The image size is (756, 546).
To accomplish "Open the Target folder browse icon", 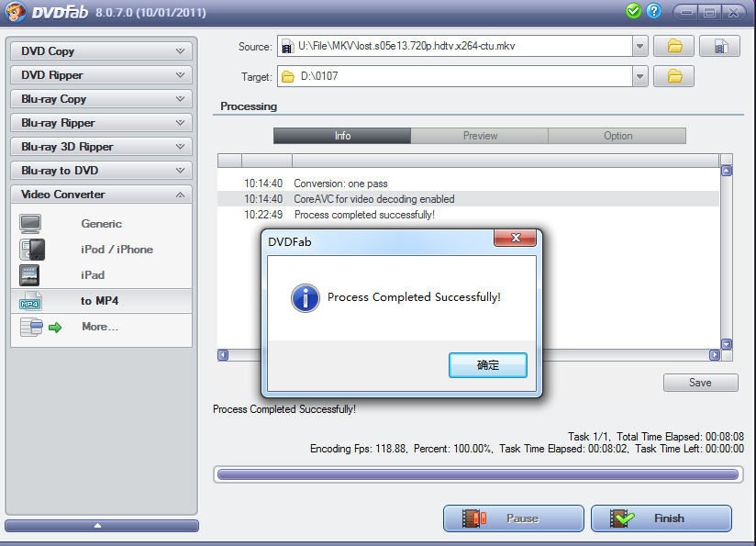I will pos(673,76).
